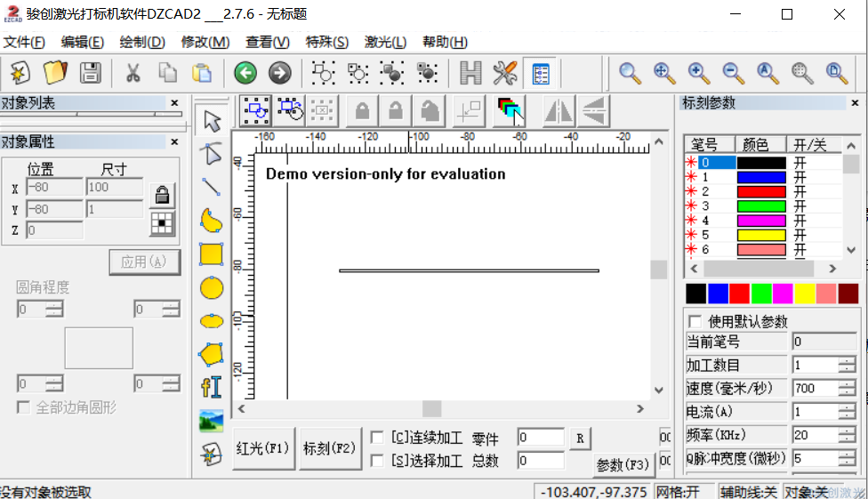
Task: Create a new file with the New icon
Action: pyautogui.click(x=20, y=73)
